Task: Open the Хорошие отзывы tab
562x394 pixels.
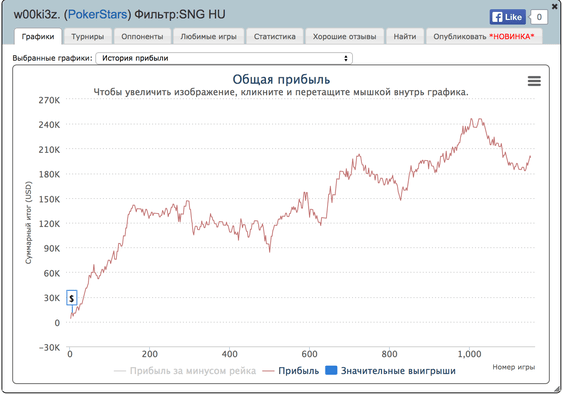Action: tap(344, 37)
